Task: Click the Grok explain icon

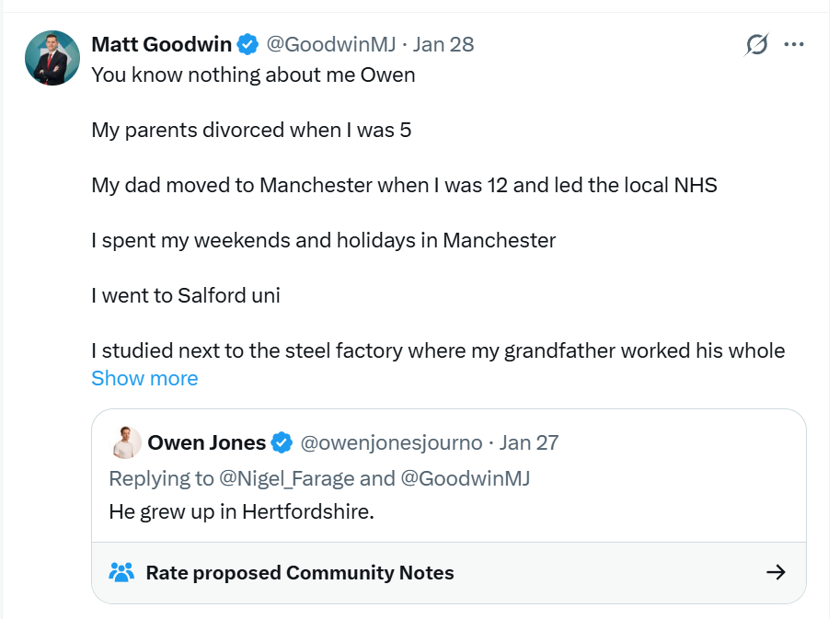Action: 756,44
